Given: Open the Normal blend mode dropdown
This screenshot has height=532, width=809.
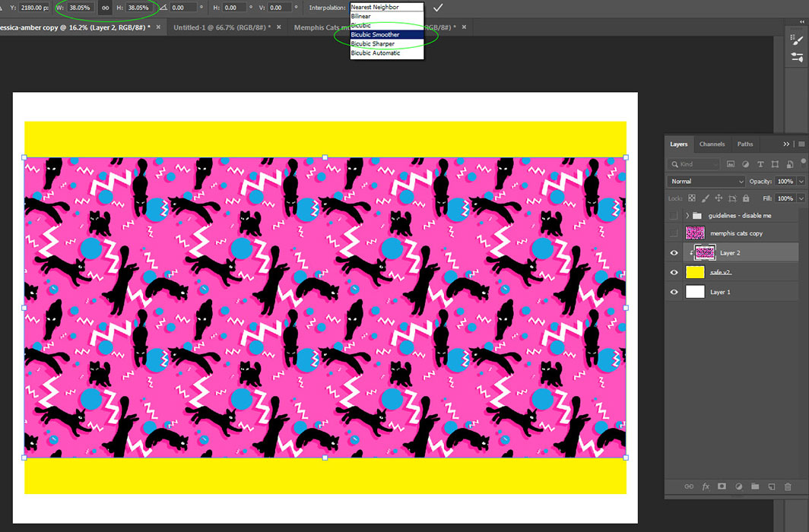Looking at the screenshot, I should [x=706, y=182].
